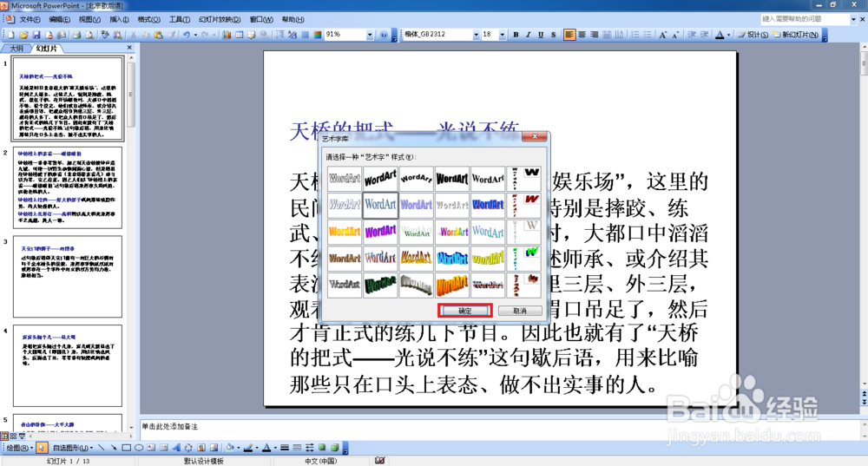Screen dimensions: 868x466
Task: Toggle bulleted list formatting
Action: [x=648, y=35]
